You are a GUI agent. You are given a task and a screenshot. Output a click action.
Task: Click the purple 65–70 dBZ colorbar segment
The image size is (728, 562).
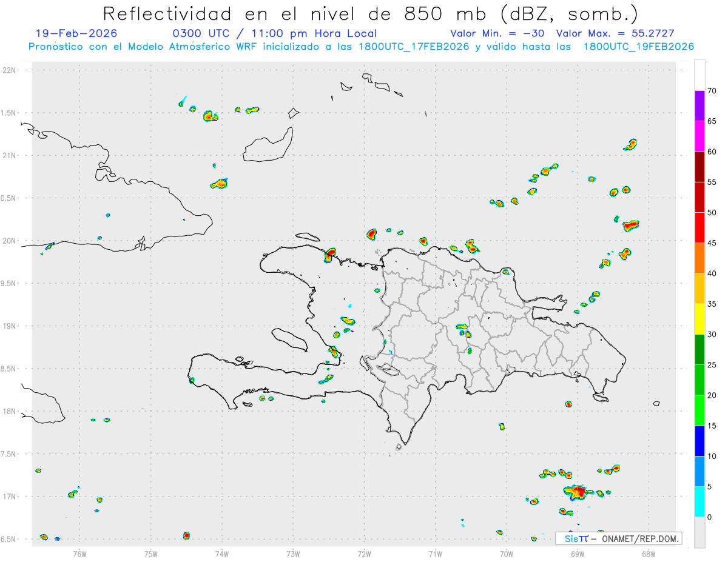pos(699,105)
